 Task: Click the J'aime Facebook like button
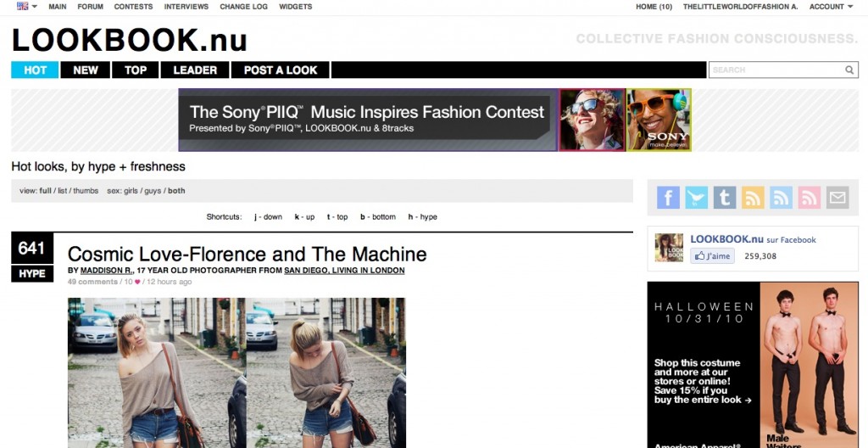[712, 255]
